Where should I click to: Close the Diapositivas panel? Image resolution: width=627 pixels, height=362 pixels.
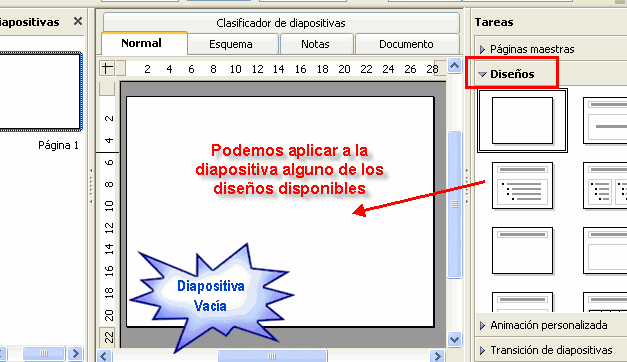78,21
